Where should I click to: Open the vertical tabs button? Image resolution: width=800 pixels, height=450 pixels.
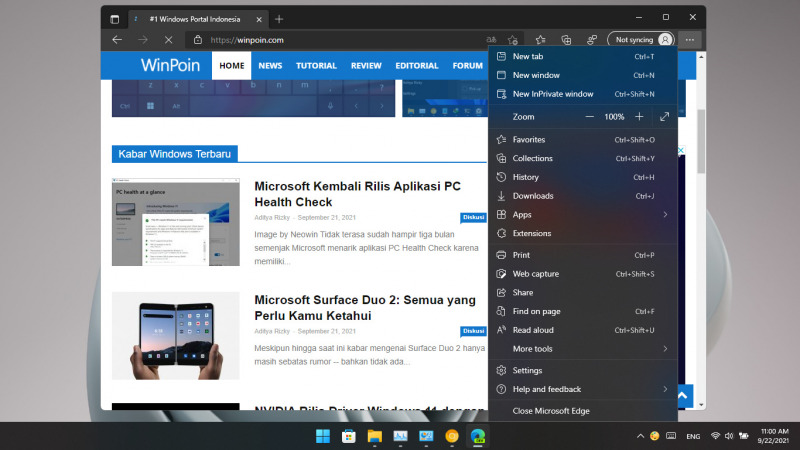114,19
